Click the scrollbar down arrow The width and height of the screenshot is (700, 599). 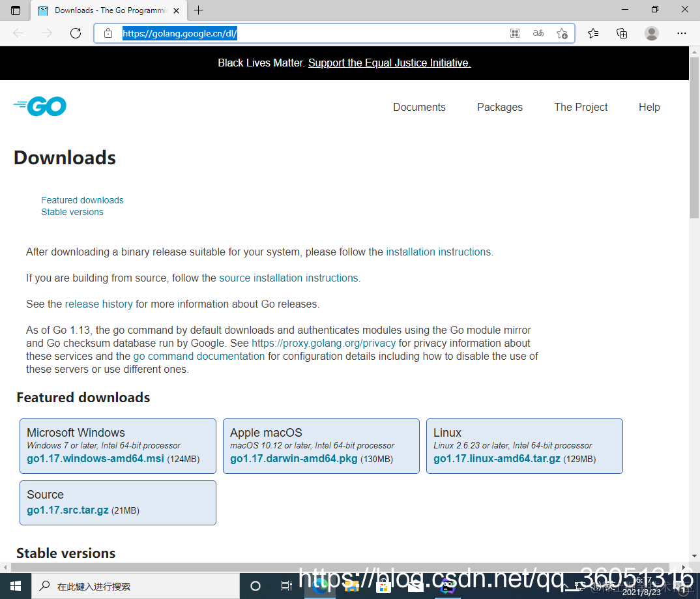tap(694, 556)
